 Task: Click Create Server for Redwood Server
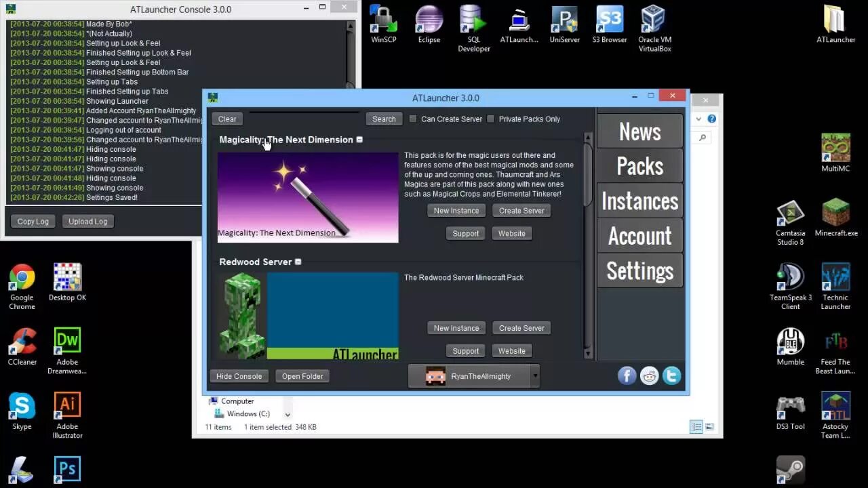pyautogui.click(x=521, y=328)
